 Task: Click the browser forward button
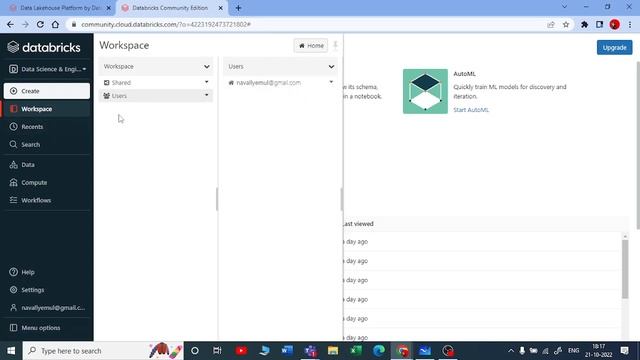pos(25,24)
